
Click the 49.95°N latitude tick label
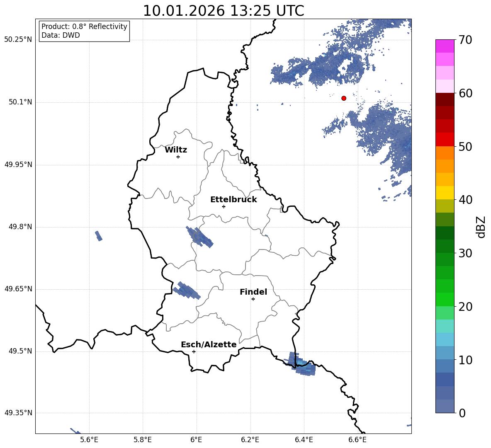pyautogui.click(x=18, y=165)
